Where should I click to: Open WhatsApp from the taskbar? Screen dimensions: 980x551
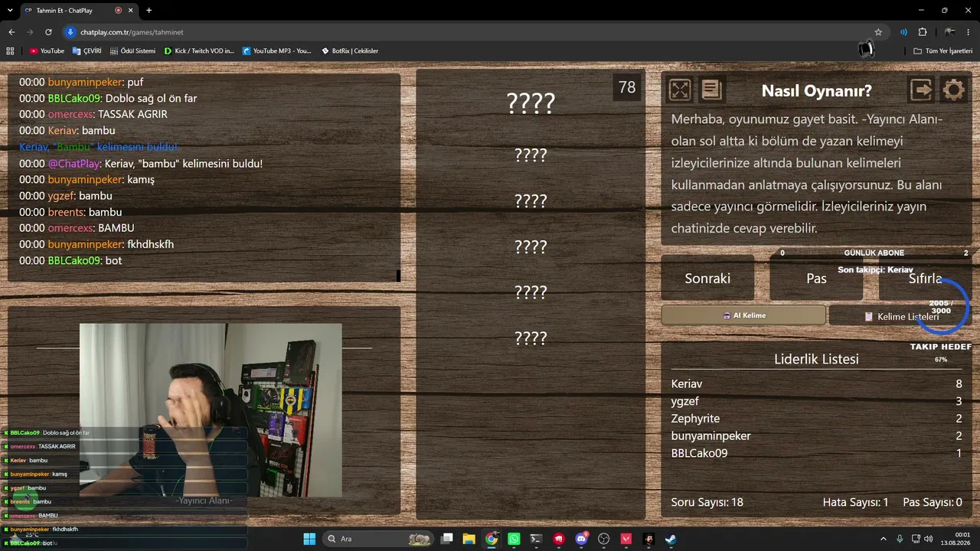click(514, 539)
